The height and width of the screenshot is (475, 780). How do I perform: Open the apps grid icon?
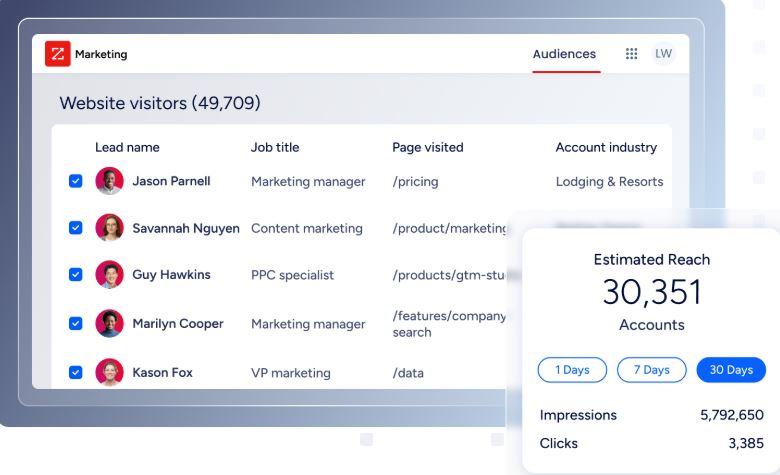[x=631, y=54]
